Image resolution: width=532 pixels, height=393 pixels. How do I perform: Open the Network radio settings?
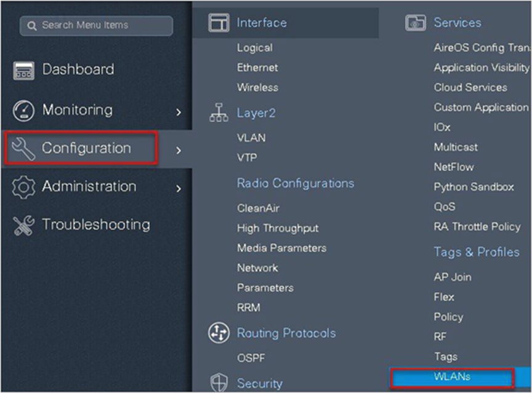(x=257, y=268)
